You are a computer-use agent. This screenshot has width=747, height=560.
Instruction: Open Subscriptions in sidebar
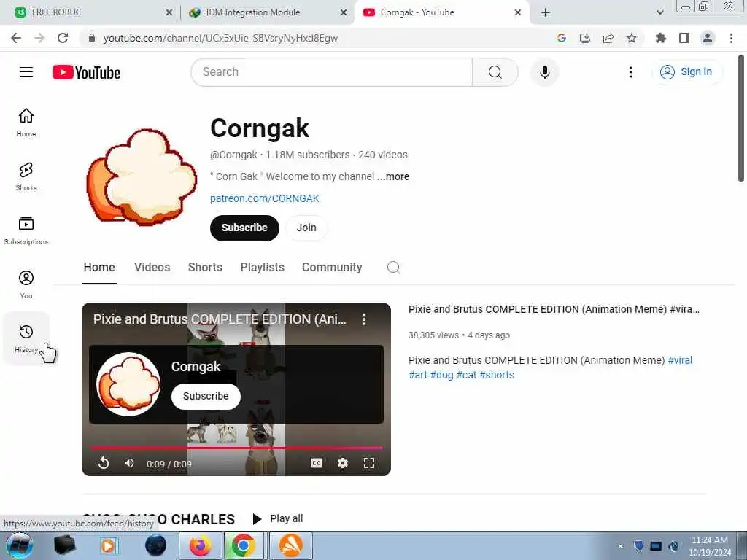tap(26, 230)
